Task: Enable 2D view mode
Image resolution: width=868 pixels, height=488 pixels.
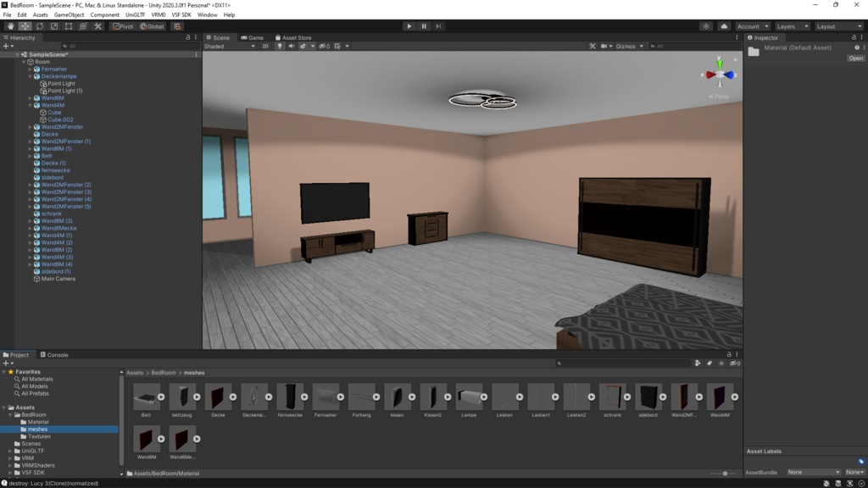Action: point(265,46)
